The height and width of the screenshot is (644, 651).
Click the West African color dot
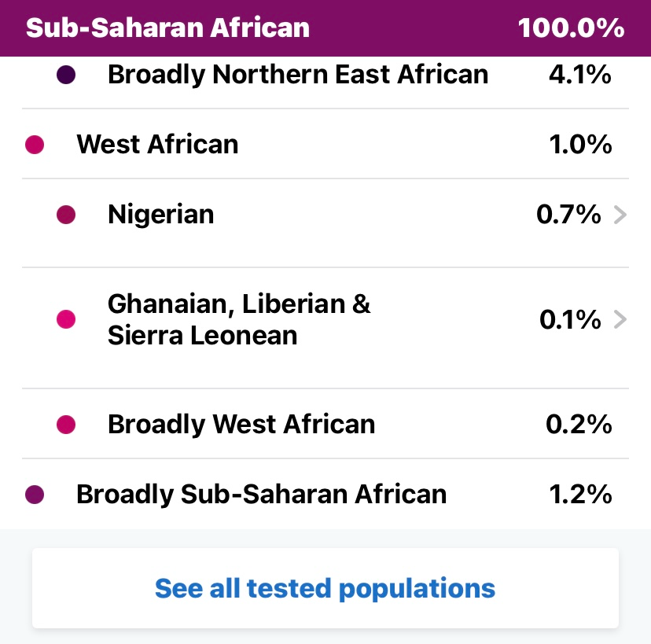[35, 145]
